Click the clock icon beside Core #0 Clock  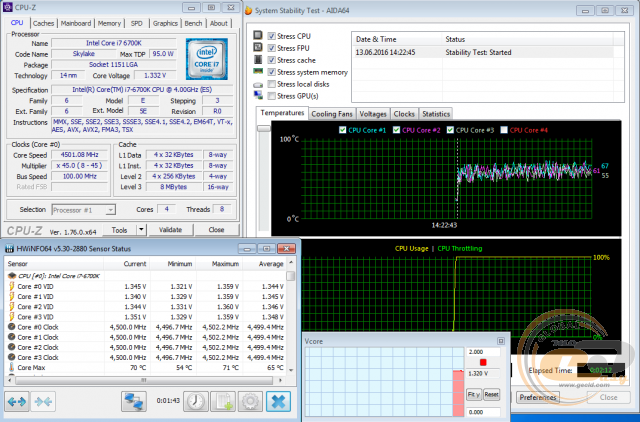tap(11, 326)
